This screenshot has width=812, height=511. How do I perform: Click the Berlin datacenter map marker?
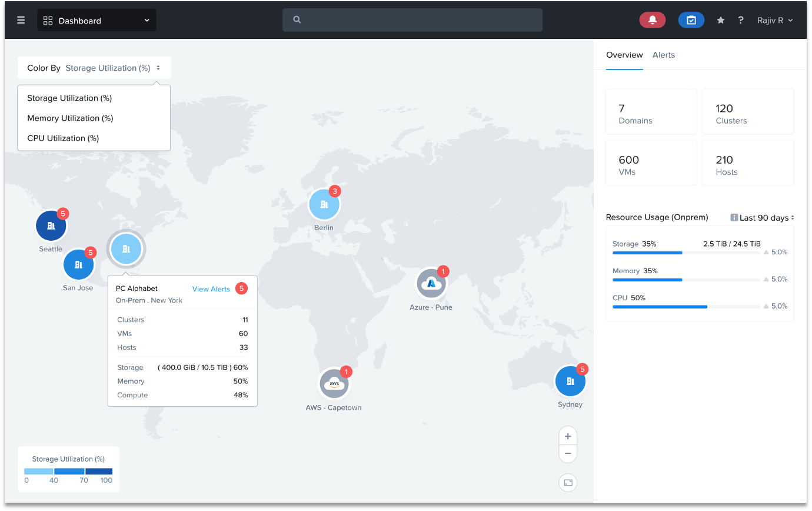click(x=324, y=204)
